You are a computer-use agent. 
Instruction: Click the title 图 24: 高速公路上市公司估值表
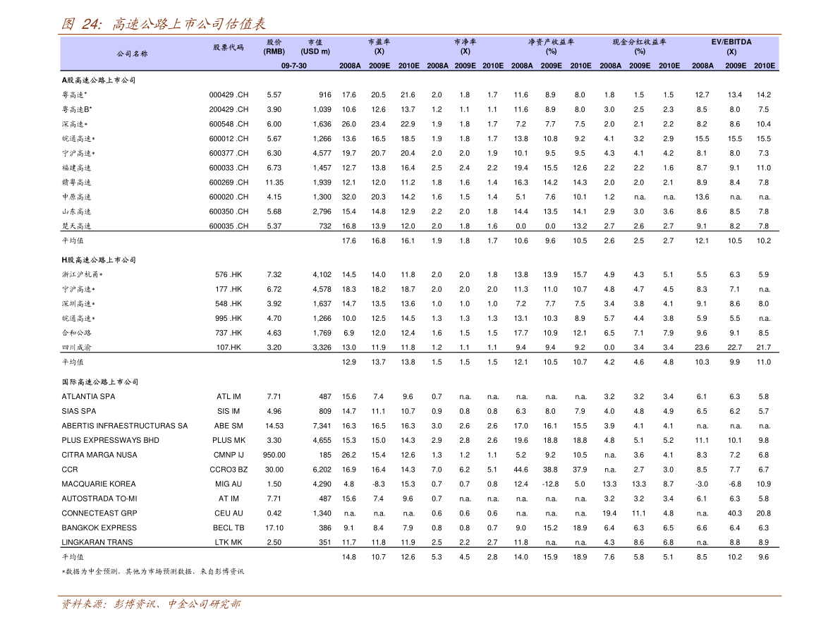pos(164,24)
